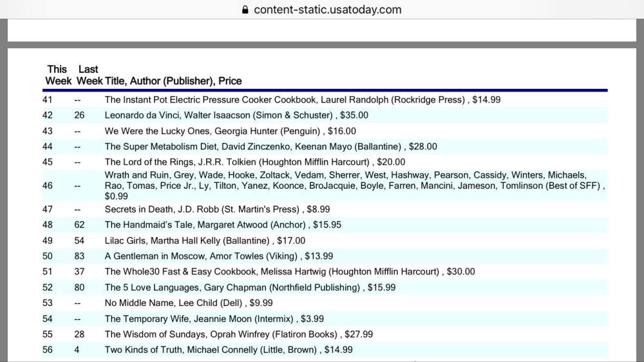Select No Middle Name by Lee Child

(x=189, y=303)
